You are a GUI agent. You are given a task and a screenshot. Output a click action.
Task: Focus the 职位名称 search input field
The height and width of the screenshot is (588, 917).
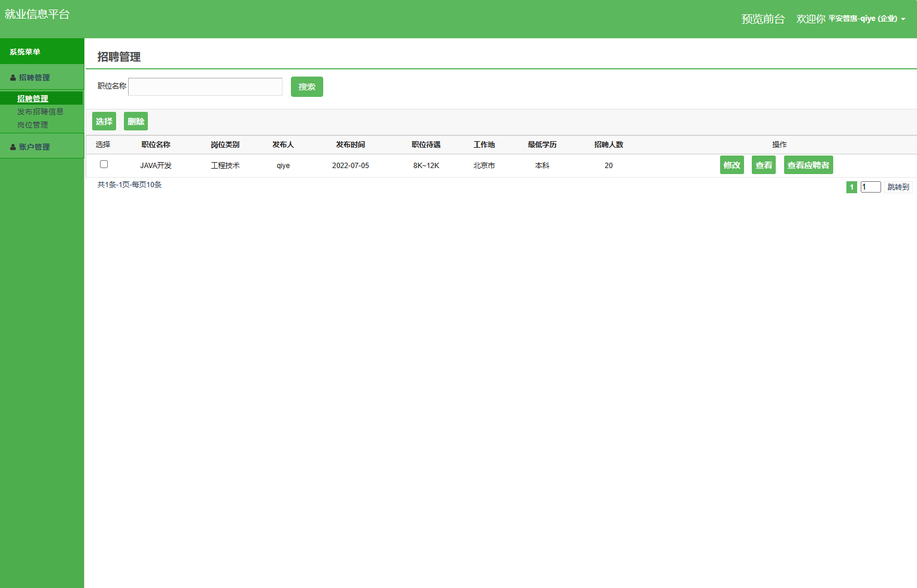205,87
